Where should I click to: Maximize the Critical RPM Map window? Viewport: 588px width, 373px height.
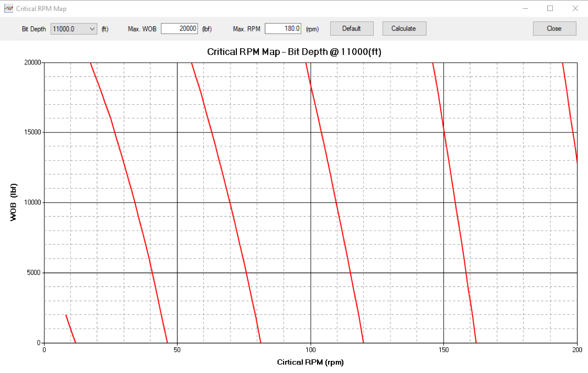(550, 8)
